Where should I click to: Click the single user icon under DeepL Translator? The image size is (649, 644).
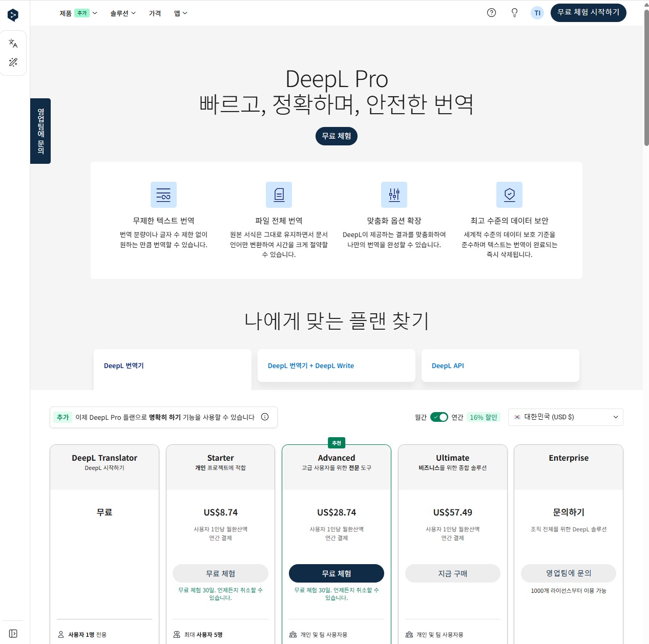(x=61, y=635)
